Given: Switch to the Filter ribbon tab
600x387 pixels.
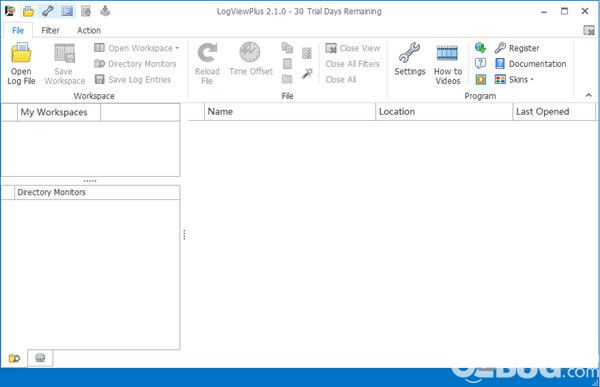Looking at the screenshot, I should pos(51,31).
